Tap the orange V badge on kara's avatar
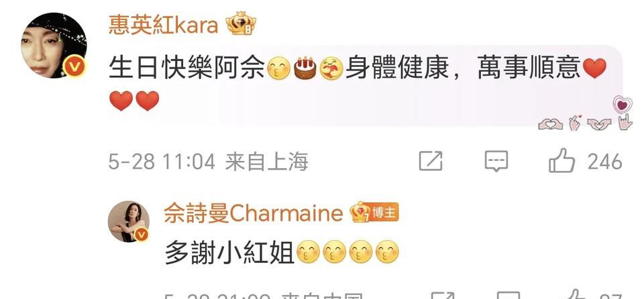 click(x=74, y=66)
